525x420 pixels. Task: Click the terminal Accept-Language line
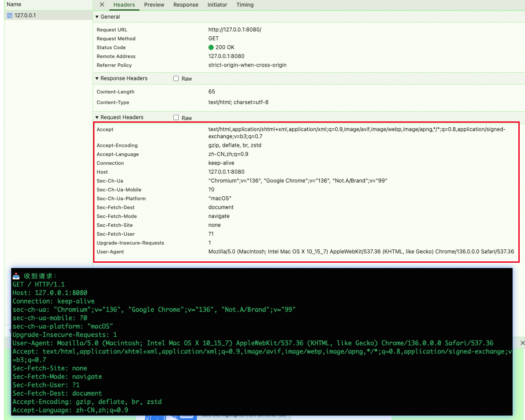pyautogui.click(x=71, y=410)
